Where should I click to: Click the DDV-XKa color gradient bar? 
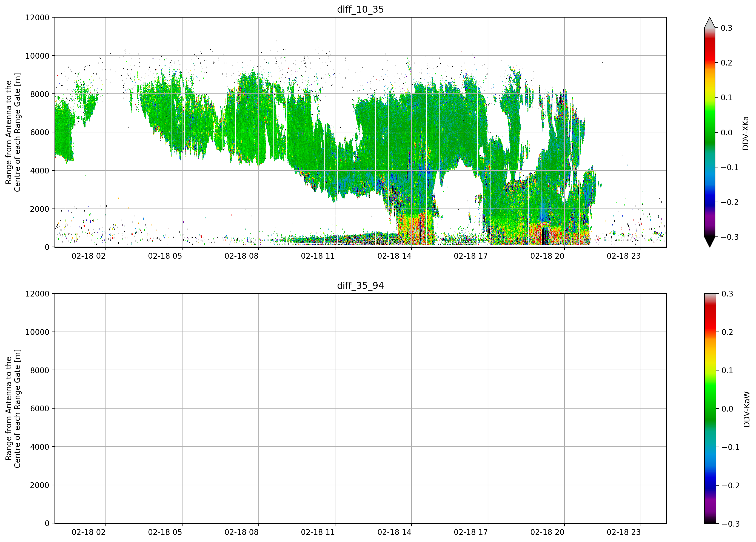710,132
